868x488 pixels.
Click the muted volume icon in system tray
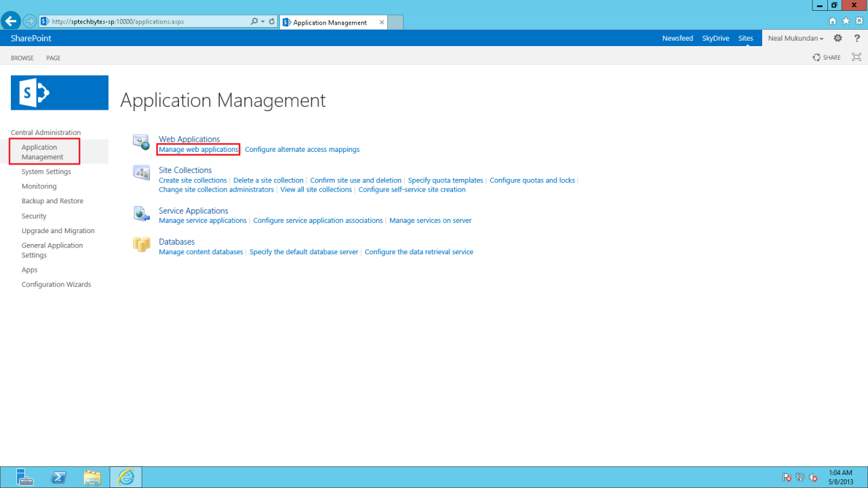tap(812, 477)
